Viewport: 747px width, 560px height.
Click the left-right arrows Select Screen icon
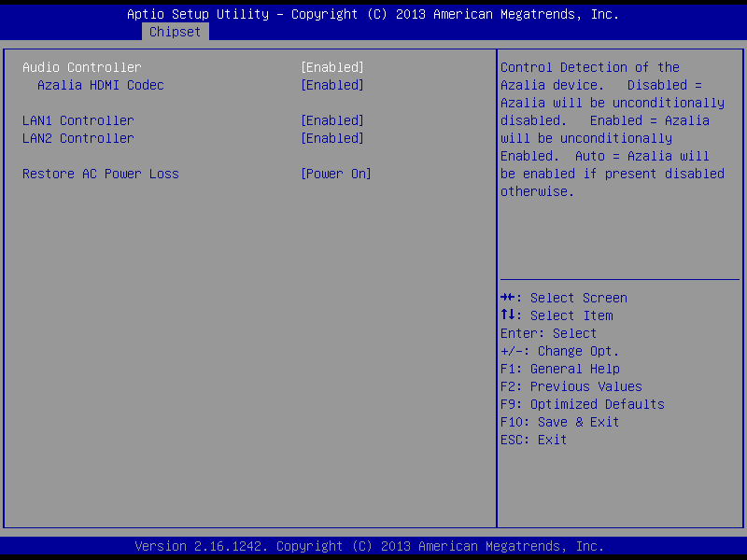coord(508,298)
